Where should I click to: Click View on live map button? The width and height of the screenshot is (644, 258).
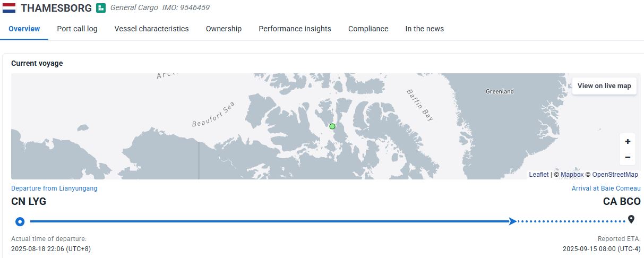(x=604, y=85)
